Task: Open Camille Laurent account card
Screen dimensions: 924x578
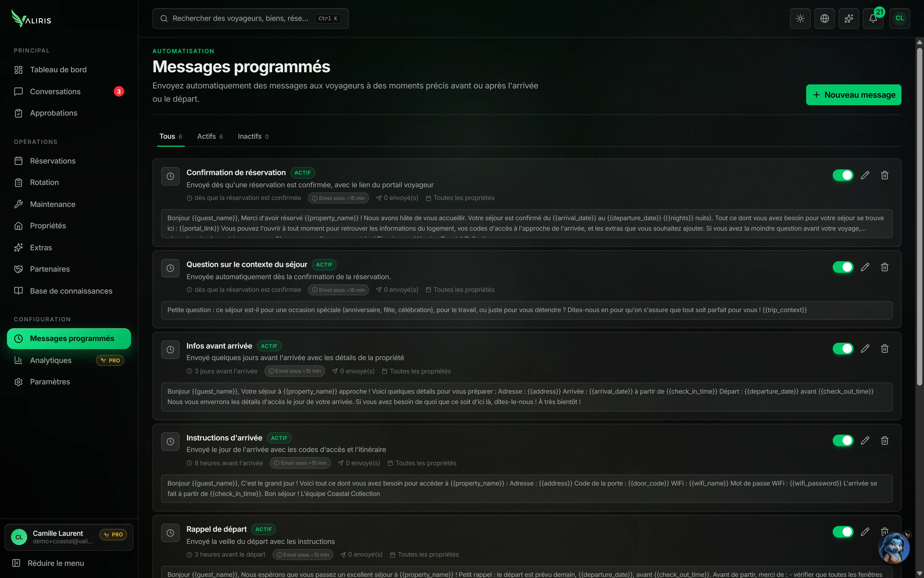Action: click(x=69, y=537)
